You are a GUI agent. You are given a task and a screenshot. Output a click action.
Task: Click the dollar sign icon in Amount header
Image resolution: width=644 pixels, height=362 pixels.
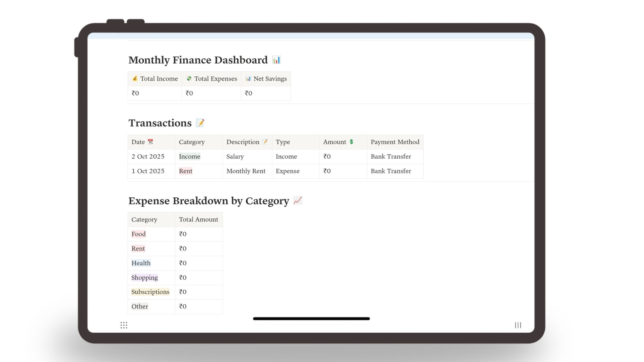(351, 142)
